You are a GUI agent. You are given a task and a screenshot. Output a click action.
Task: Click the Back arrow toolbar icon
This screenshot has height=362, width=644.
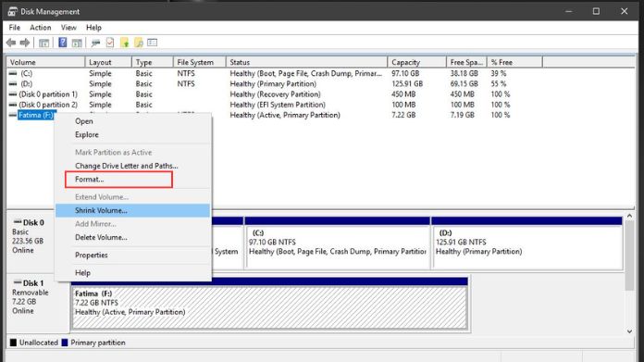point(11,43)
